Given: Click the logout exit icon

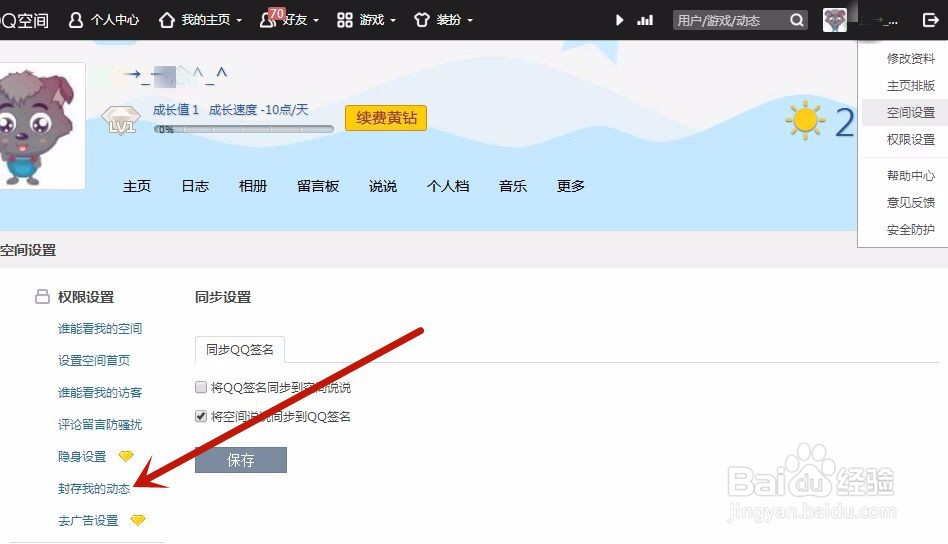Looking at the screenshot, I should tap(930, 20).
